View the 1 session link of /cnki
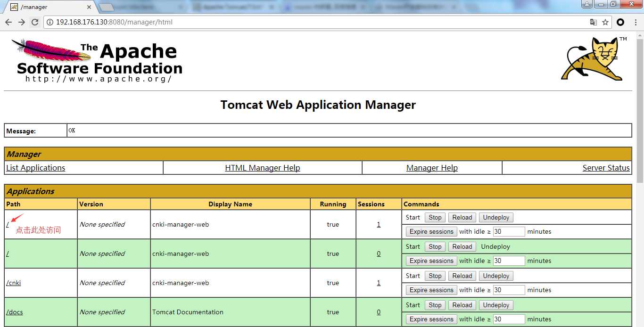 point(379,283)
